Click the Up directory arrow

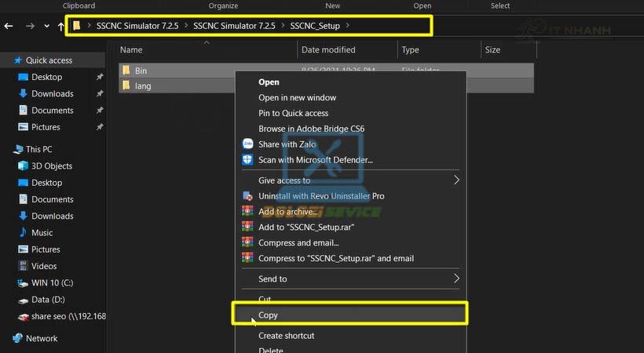61,26
